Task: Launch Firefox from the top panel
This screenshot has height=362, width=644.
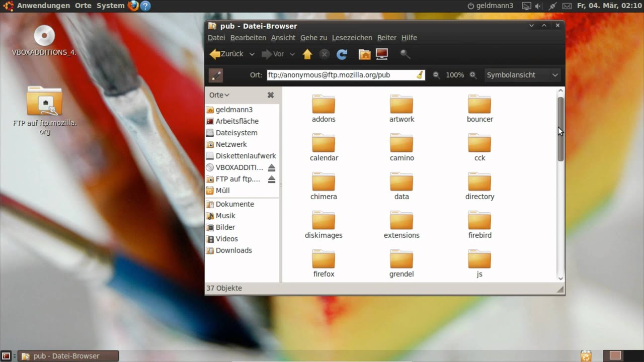Action: 133,6
